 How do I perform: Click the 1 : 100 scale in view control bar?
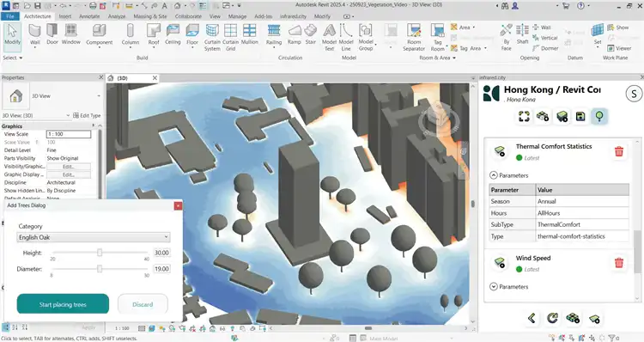122,328
